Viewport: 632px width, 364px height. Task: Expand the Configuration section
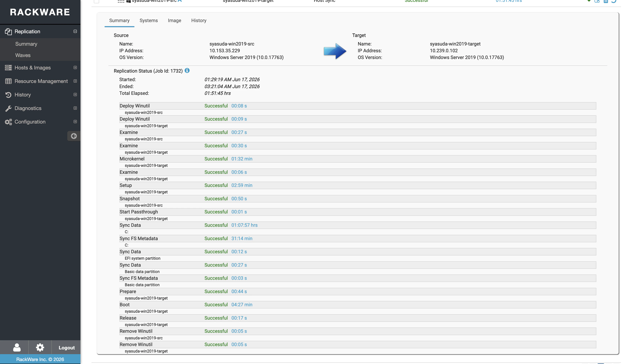75,122
